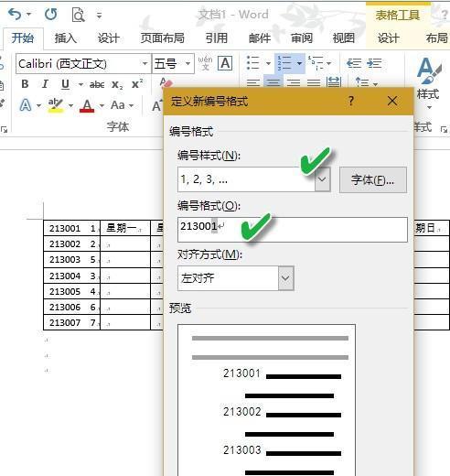Image resolution: width=450 pixels, height=476 pixels.
Task: Switch to the 插入 ribbon tab
Action: click(x=65, y=38)
